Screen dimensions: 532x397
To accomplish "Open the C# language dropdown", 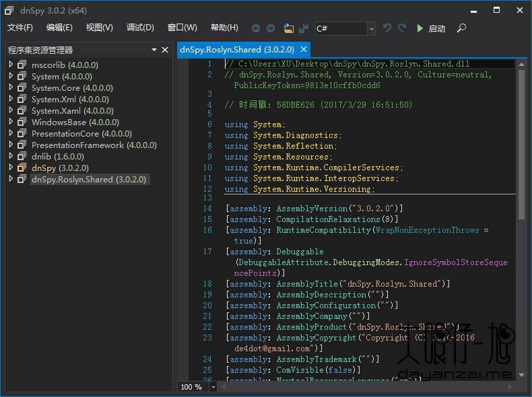I will click(372, 29).
